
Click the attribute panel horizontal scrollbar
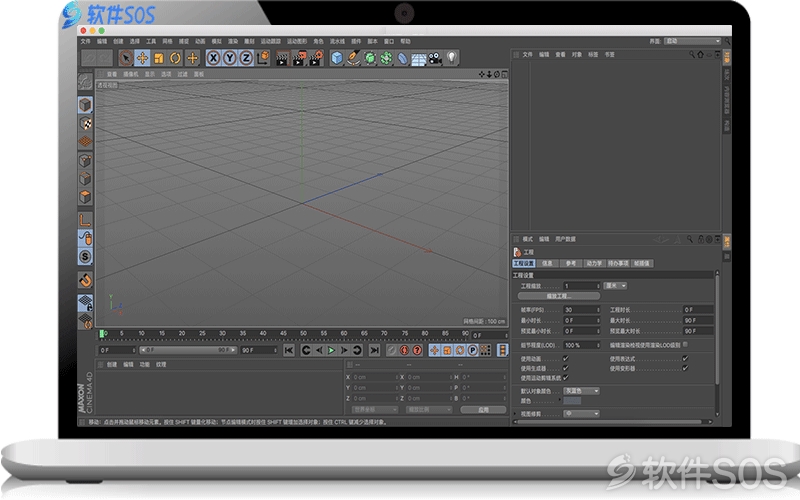pyautogui.click(x=612, y=422)
